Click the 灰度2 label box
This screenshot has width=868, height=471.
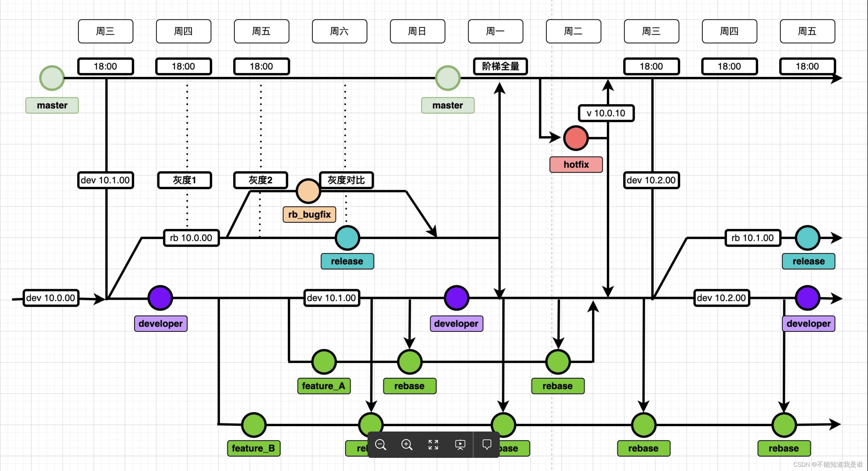pyautogui.click(x=261, y=180)
